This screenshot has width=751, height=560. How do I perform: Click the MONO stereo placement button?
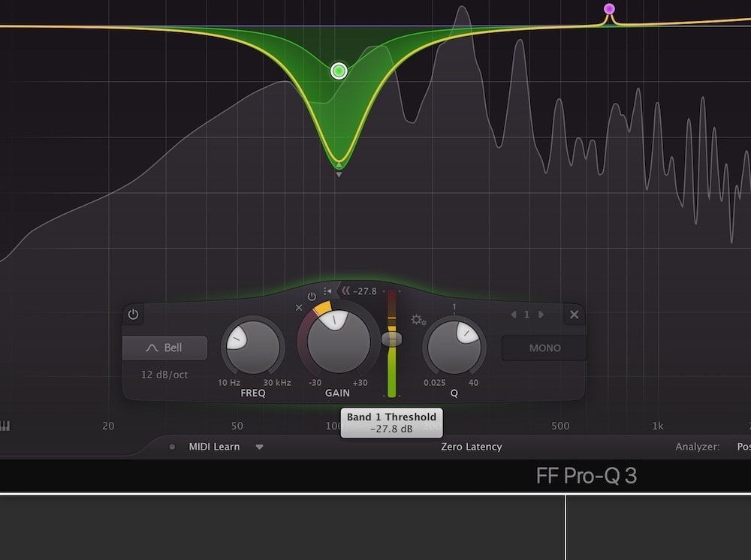click(x=544, y=348)
